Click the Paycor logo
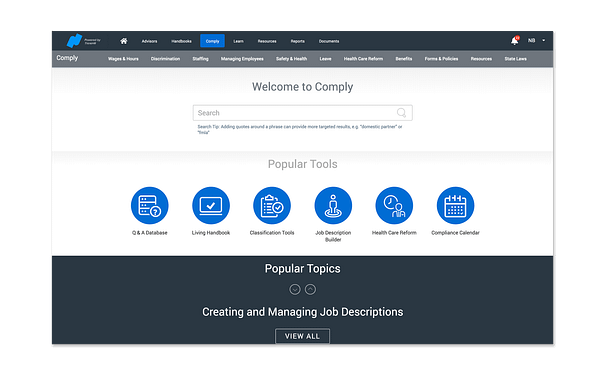This screenshot has width=600, height=375. pos(74,41)
